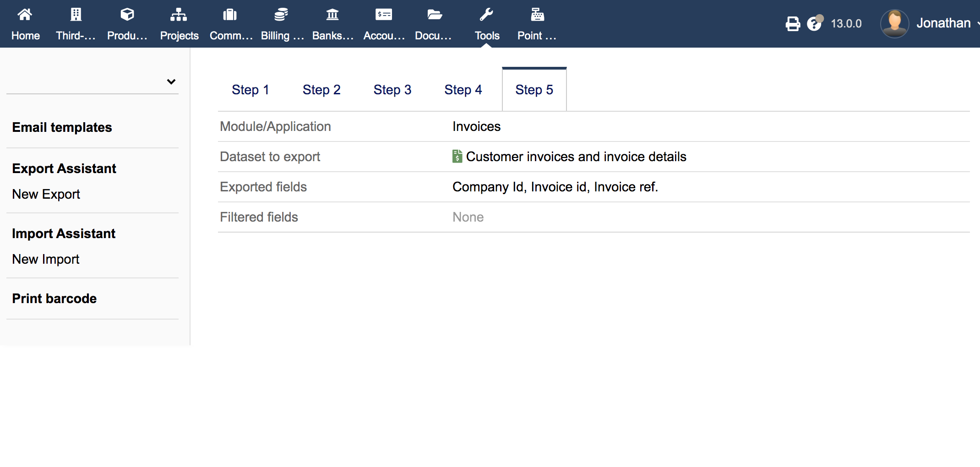Open Print barcode in sidebar
Image resolution: width=980 pixels, height=467 pixels.
point(54,299)
